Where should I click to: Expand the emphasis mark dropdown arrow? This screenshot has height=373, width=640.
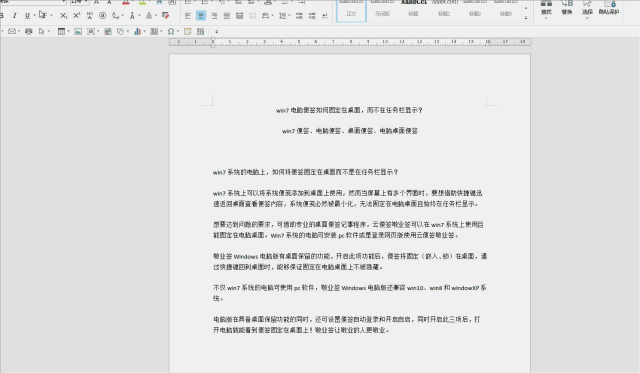click(139, 16)
